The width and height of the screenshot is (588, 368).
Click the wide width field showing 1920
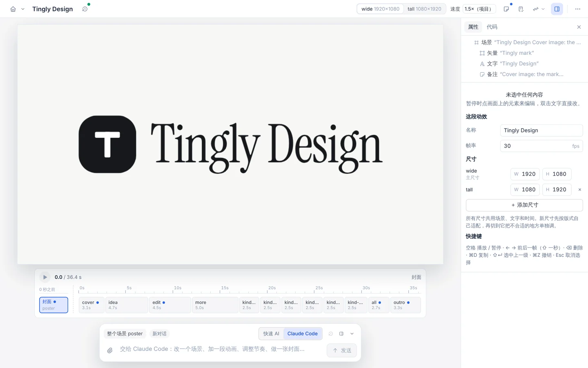pyautogui.click(x=525, y=174)
